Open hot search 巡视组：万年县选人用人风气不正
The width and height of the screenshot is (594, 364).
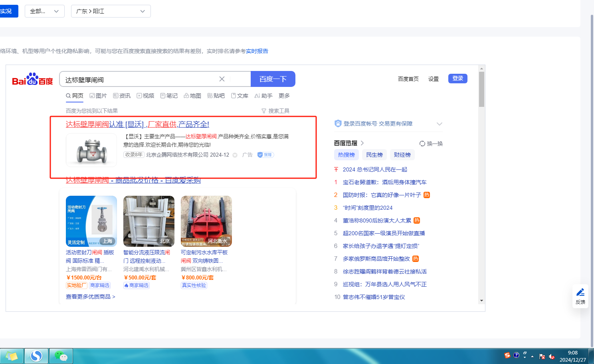click(x=385, y=284)
